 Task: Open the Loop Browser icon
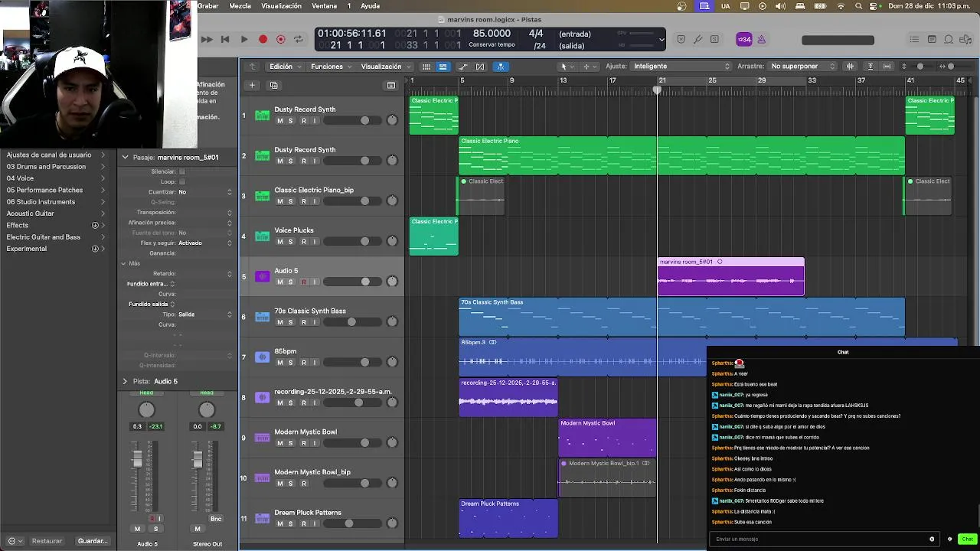(949, 39)
